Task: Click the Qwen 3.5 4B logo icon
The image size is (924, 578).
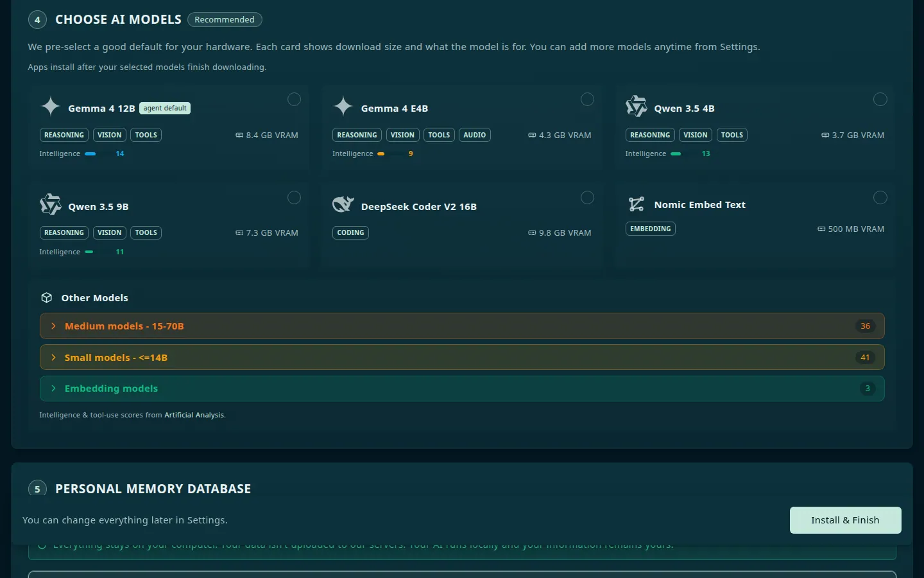Action: [x=637, y=106]
